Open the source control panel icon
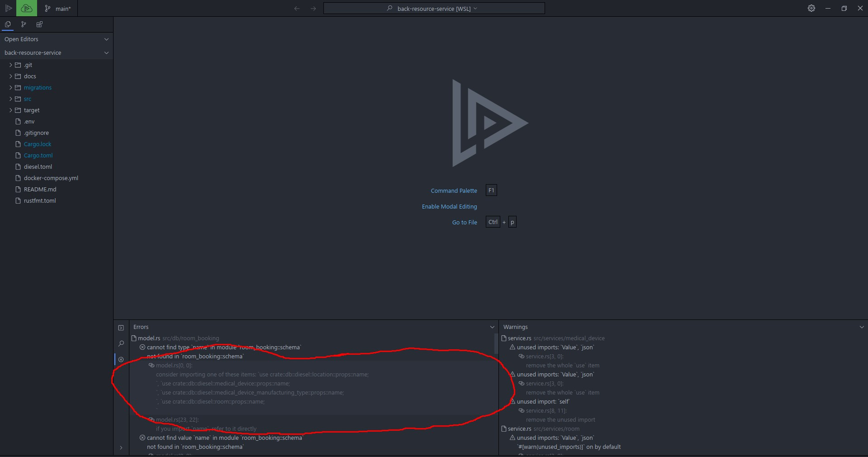Image resolution: width=868 pixels, height=457 pixels. pyautogui.click(x=24, y=24)
